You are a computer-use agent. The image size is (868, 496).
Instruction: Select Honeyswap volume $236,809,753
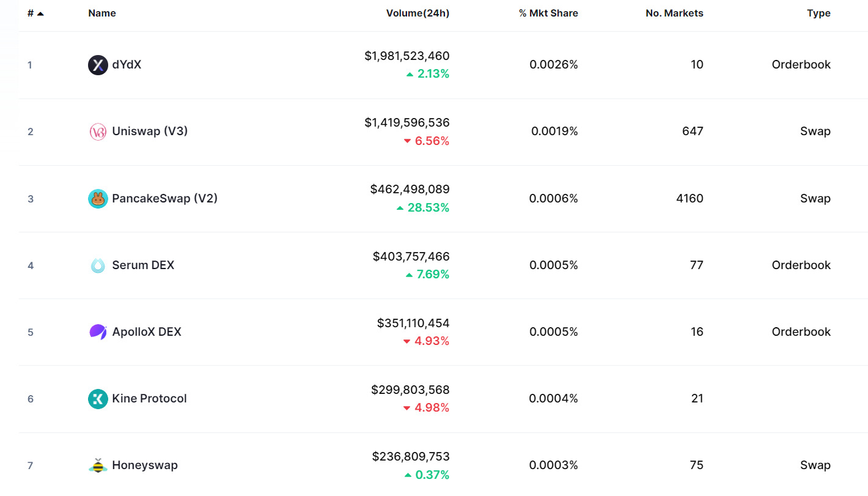pos(411,456)
